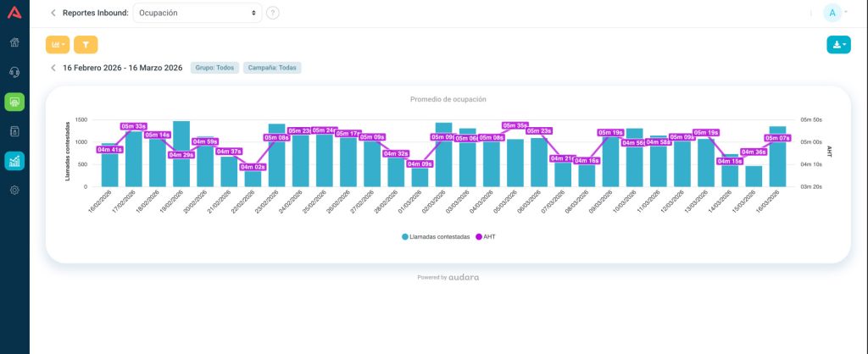The width and height of the screenshot is (868, 354).
Task: Open the home icon in the sidebar
Action: (14, 42)
